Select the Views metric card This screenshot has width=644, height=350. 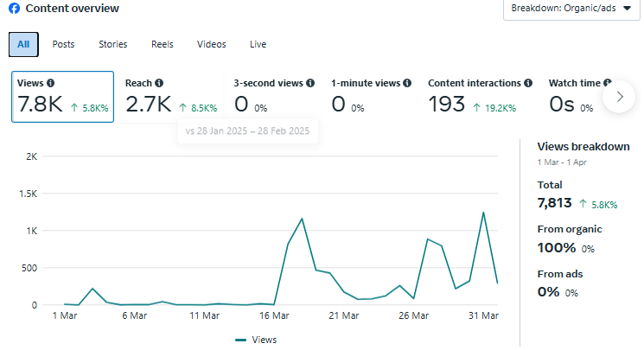[62, 96]
